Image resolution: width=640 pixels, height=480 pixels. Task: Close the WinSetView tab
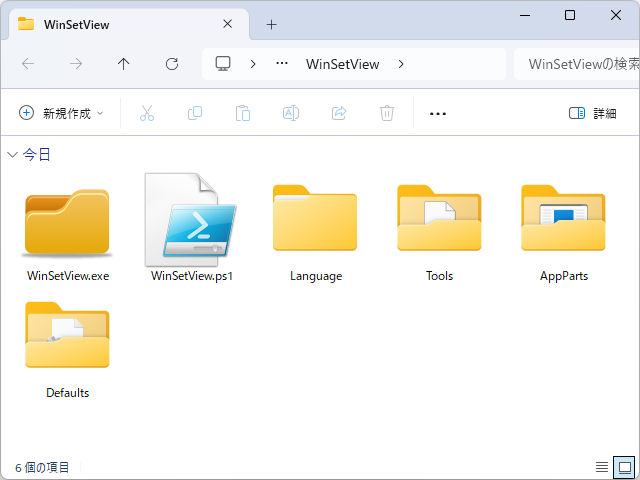[x=228, y=24]
